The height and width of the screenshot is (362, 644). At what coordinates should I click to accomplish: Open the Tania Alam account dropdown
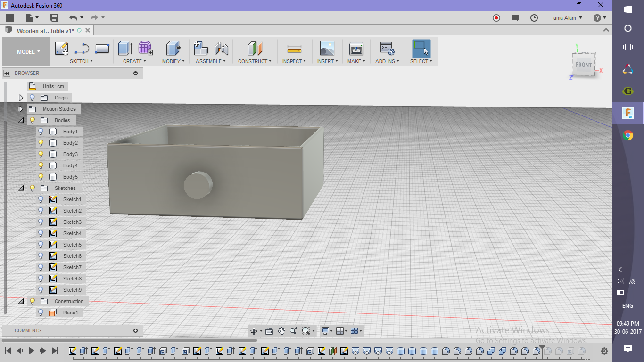[x=567, y=18]
